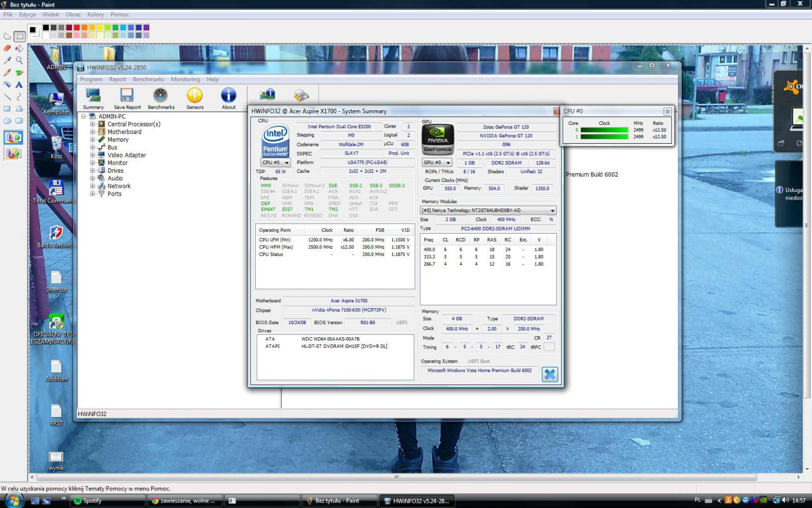
Task: Select the Magnifier tool
Action: pyautogui.click(x=19, y=60)
